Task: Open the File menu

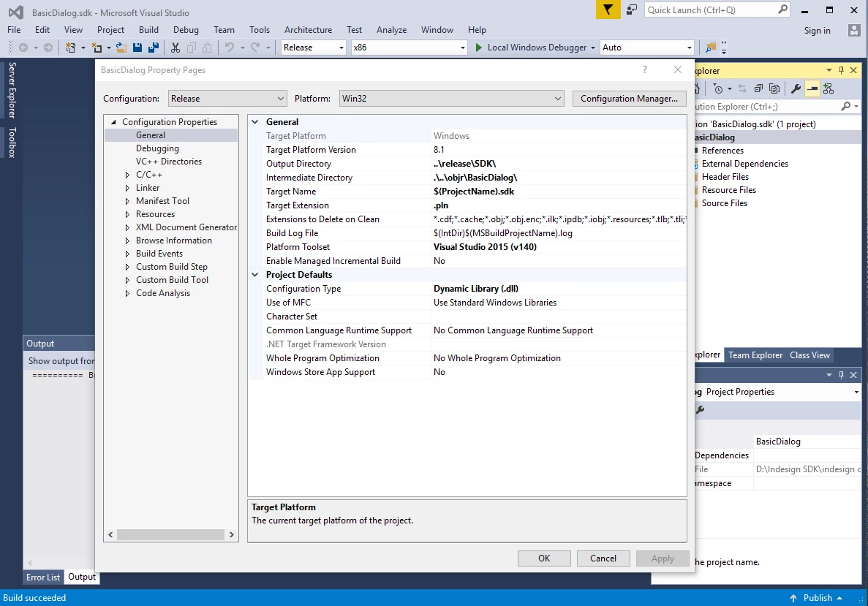Action: click(14, 30)
